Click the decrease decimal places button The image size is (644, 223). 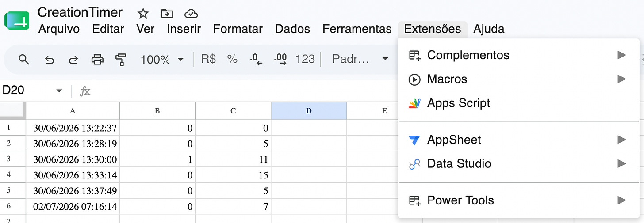click(x=256, y=59)
